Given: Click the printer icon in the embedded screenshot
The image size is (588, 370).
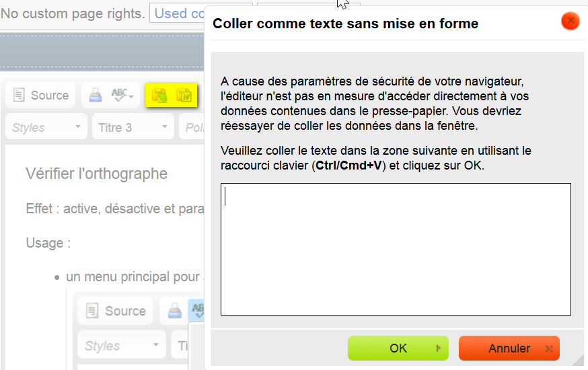Looking at the screenshot, I should pos(174,311).
